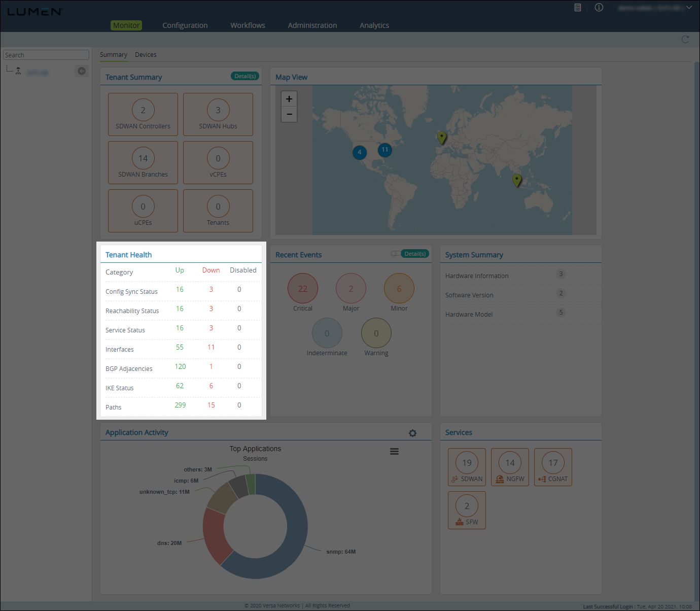Switch to the Devices tab
Viewport: 700px width, 611px height.
click(x=146, y=55)
